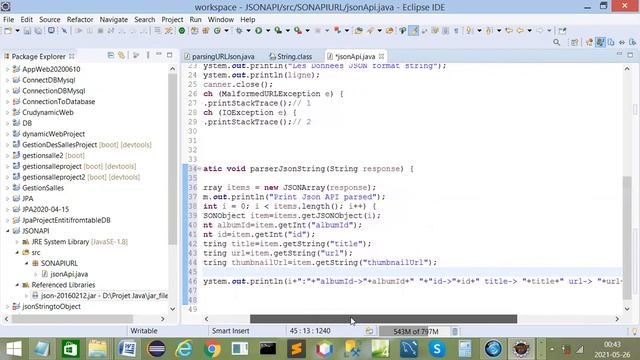Toggle fold marker on line 34
640x360 pixels.
point(200,169)
